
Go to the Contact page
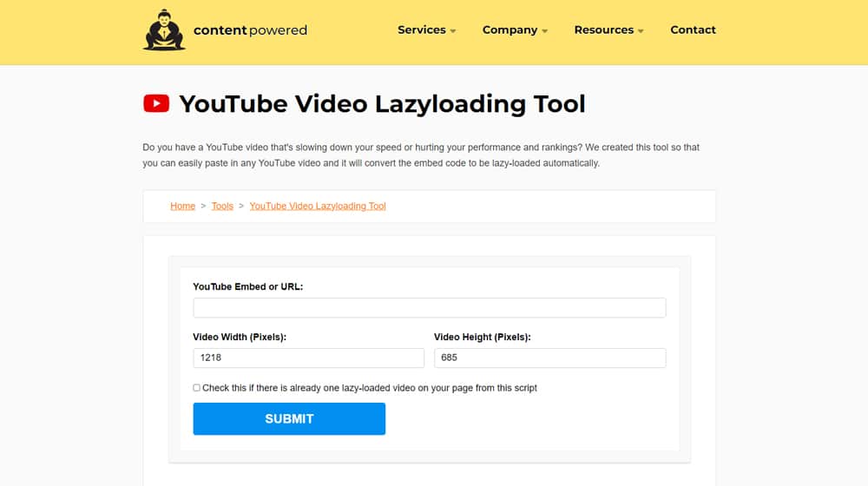pos(693,30)
